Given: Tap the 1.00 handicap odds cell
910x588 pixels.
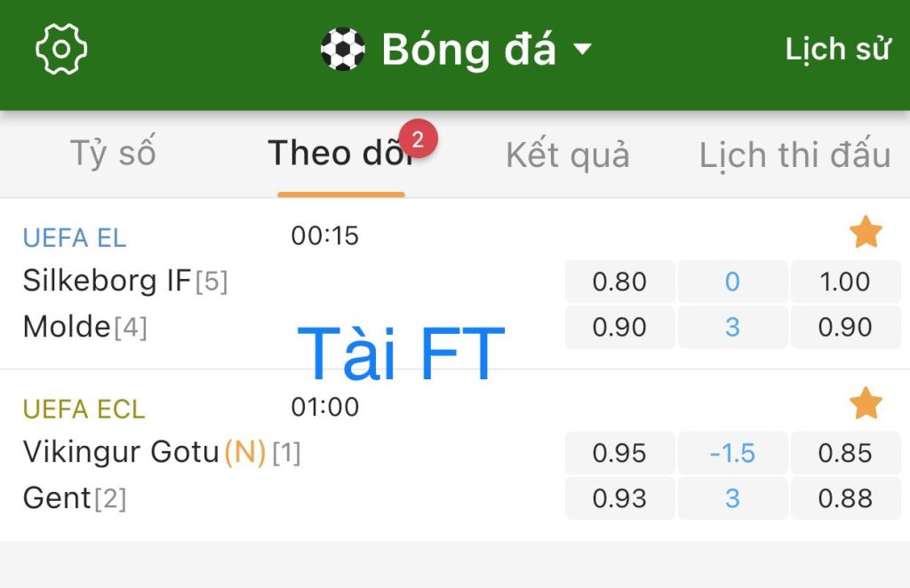Looking at the screenshot, I should pyautogui.click(x=845, y=282).
